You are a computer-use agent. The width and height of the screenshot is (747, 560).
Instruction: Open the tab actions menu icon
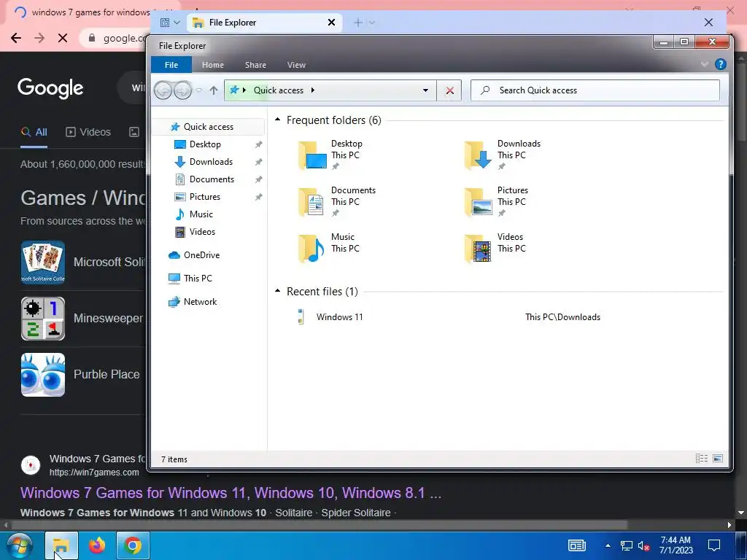pyautogui.click(x=165, y=23)
